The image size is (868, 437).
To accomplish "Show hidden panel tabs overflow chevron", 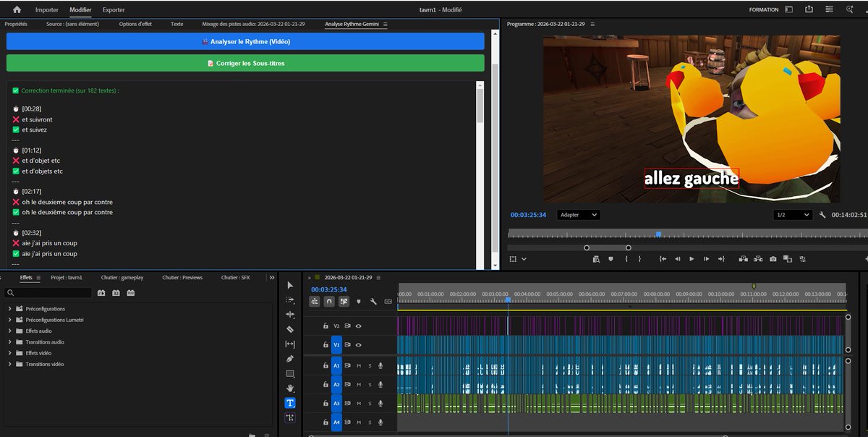I will (272, 277).
